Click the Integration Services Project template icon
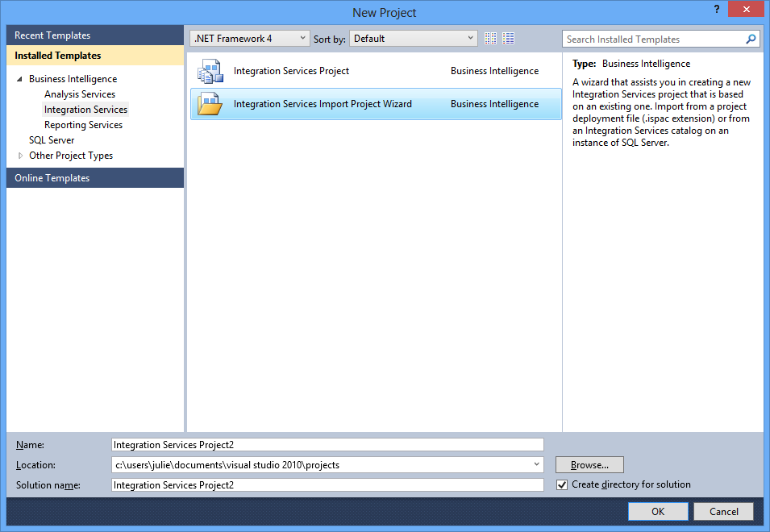 pyautogui.click(x=210, y=71)
